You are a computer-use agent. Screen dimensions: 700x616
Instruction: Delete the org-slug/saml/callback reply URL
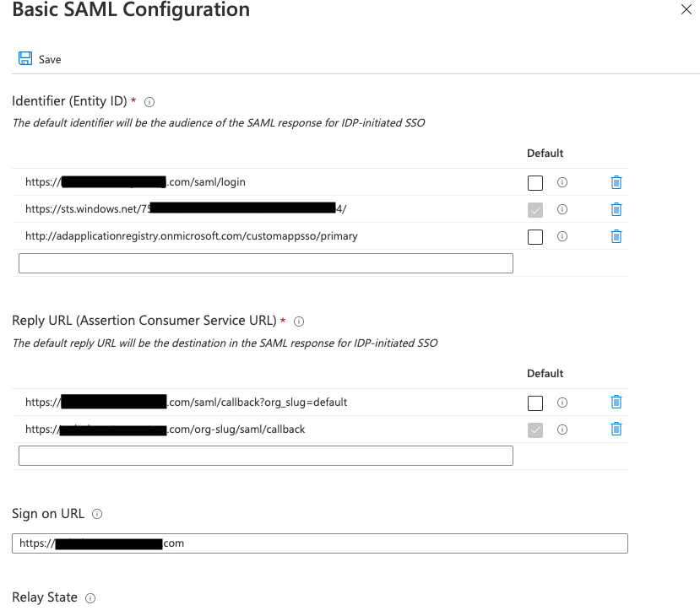(616, 430)
